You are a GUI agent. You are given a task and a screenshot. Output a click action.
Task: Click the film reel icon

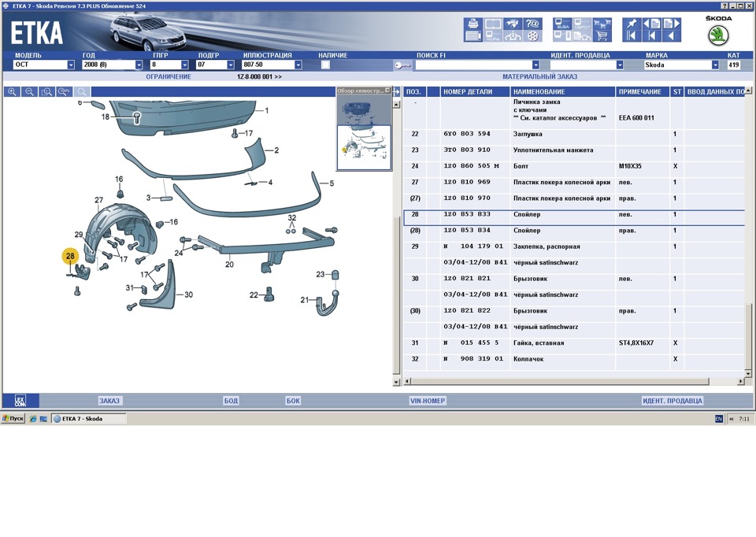pyautogui.click(x=533, y=35)
